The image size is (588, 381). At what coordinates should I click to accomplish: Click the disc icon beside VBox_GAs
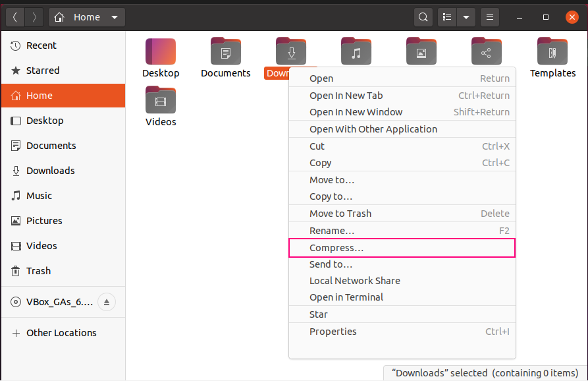click(15, 302)
